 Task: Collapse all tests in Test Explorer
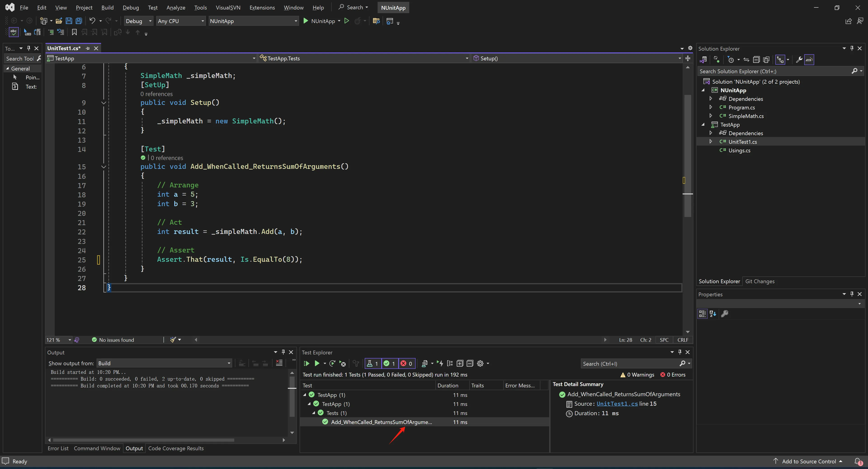click(x=470, y=363)
